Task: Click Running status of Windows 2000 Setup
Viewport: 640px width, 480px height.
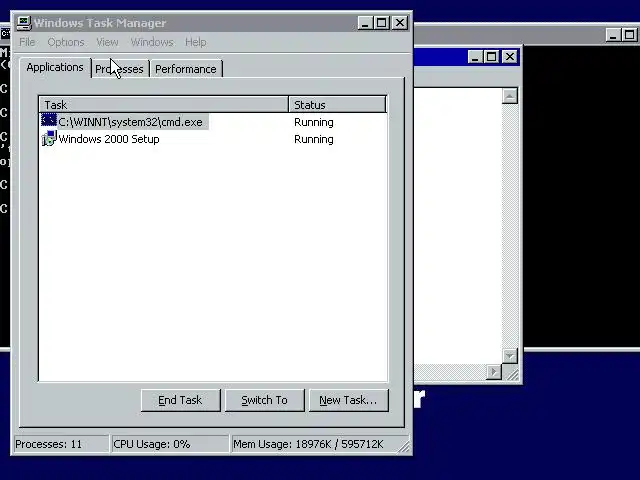Action: coord(314,139)
